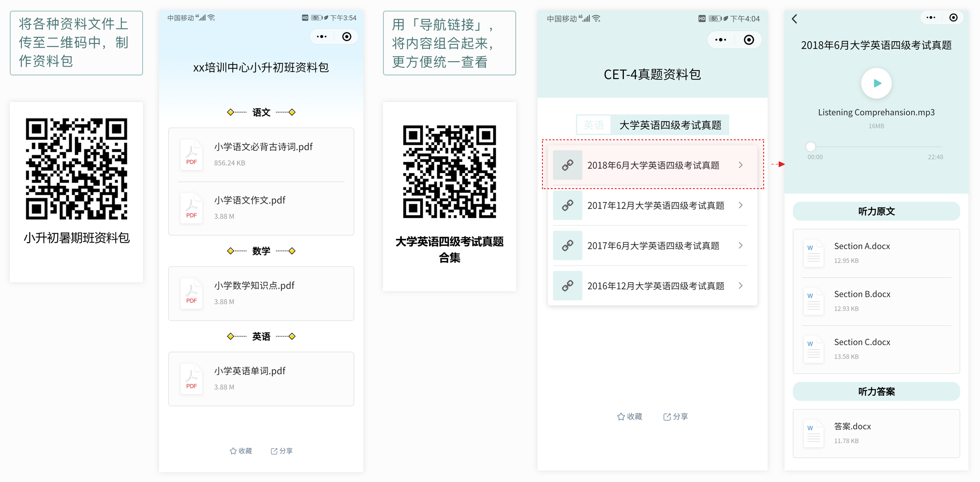Viewport: 980px width, 482px height.
Task: Tap the target close icon on CET-4 page
Action: pos(749,40)
